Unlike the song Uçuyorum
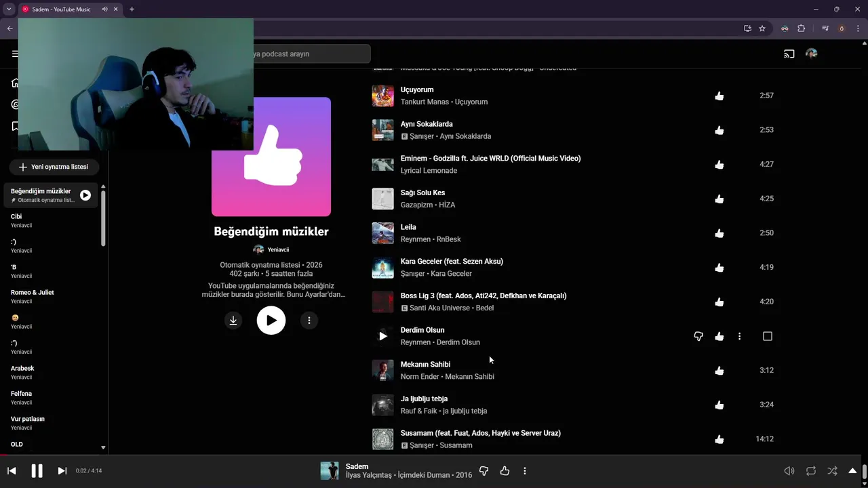868x488 pixels. coord(719,96)
